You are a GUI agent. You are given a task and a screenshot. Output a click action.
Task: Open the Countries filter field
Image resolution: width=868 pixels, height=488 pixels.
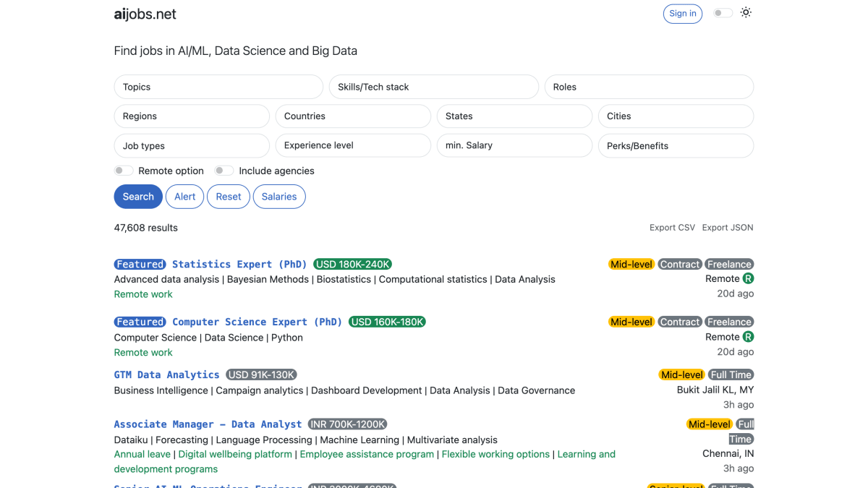click(353, 116)
